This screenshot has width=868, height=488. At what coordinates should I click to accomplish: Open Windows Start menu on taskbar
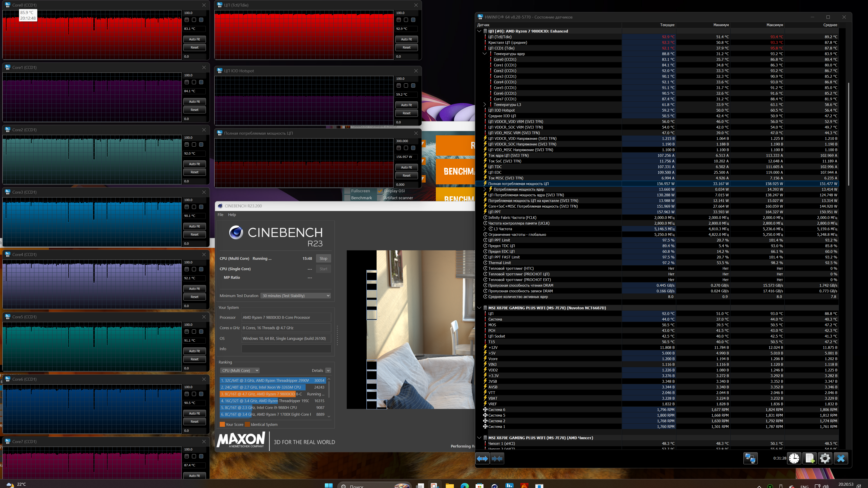click(x=328, y=485)
